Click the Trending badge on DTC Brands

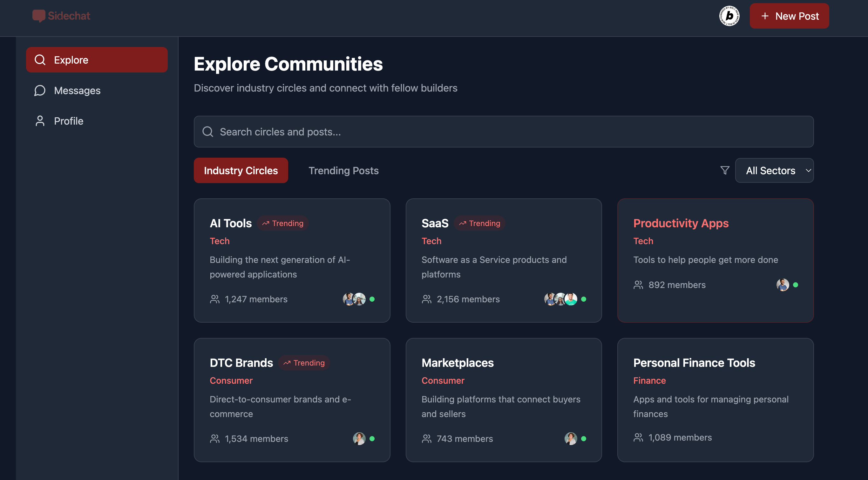point(304,363)
